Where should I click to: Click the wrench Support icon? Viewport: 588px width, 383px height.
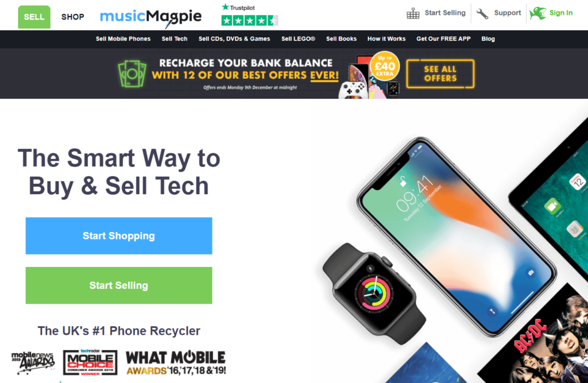click(x=482, y=14)
